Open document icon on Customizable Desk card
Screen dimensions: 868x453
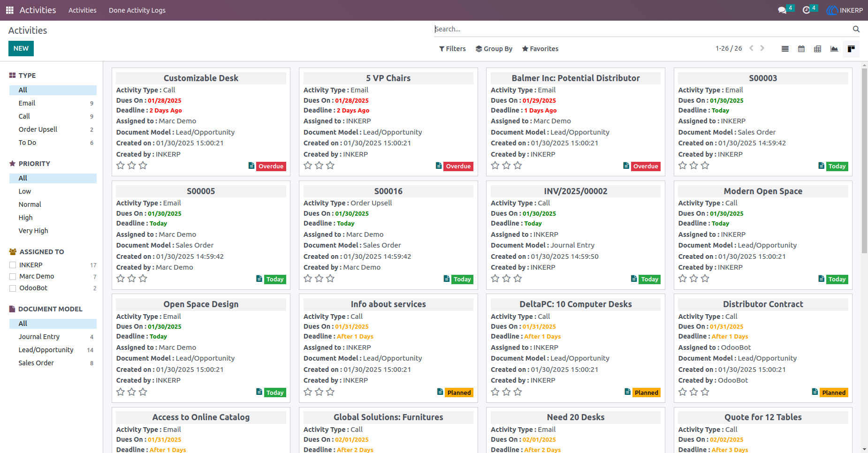click(251, 166)
